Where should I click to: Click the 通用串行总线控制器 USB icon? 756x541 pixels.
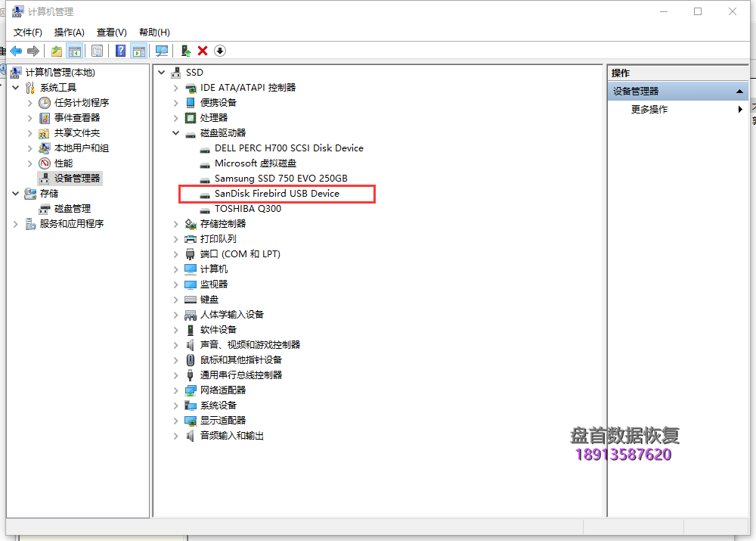[191, 375]
